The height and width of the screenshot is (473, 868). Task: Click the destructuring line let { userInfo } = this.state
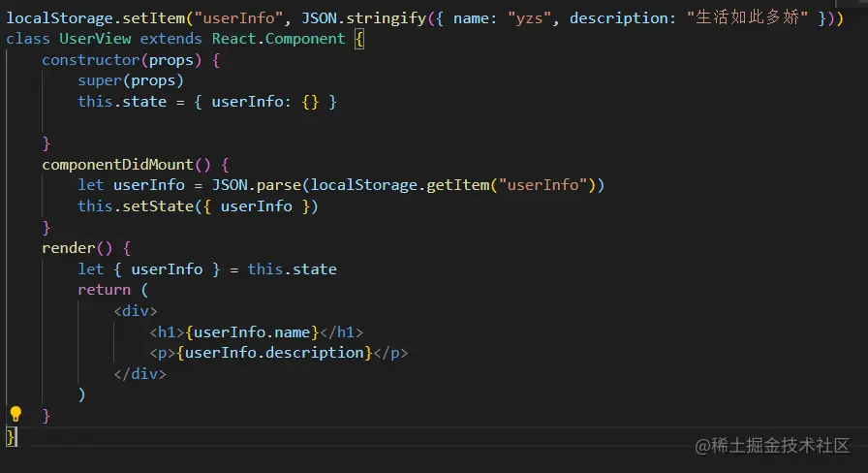[x=207, y=269]
